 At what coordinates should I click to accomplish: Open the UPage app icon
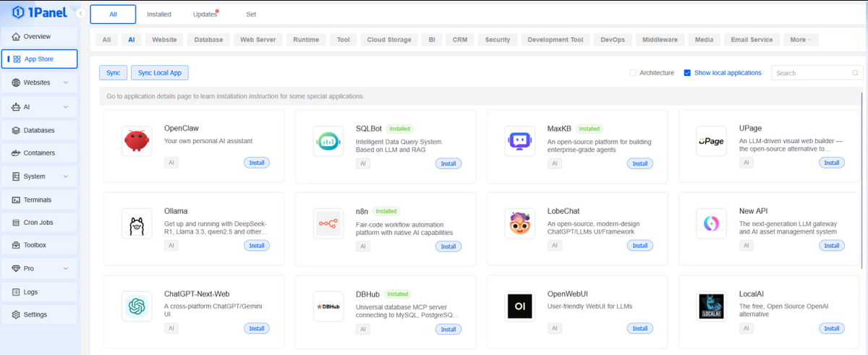point(711,141)
